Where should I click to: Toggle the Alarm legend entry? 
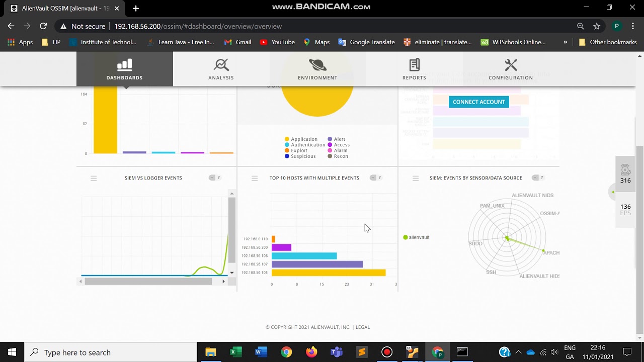click(x=338, y=150)
